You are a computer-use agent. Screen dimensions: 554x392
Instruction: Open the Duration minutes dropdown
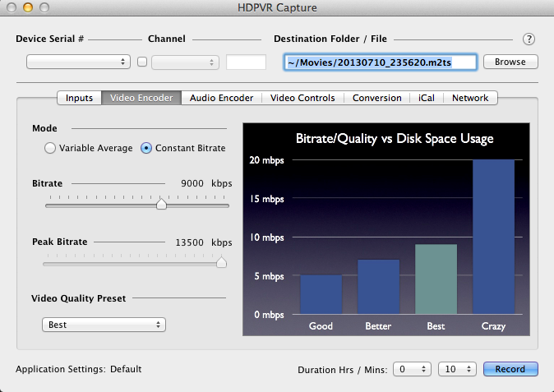pyautogui.click(x=457, y=369)
